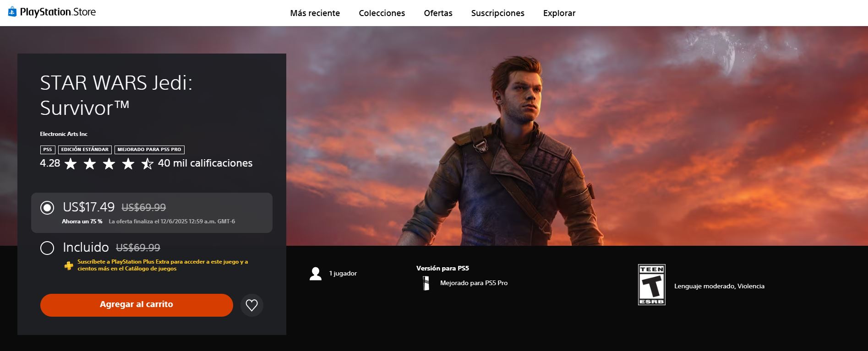Screen dimensions: 868x351
Task: Click the Mejorado para PS5 Pro tag
Action: (x=149, y=150)
